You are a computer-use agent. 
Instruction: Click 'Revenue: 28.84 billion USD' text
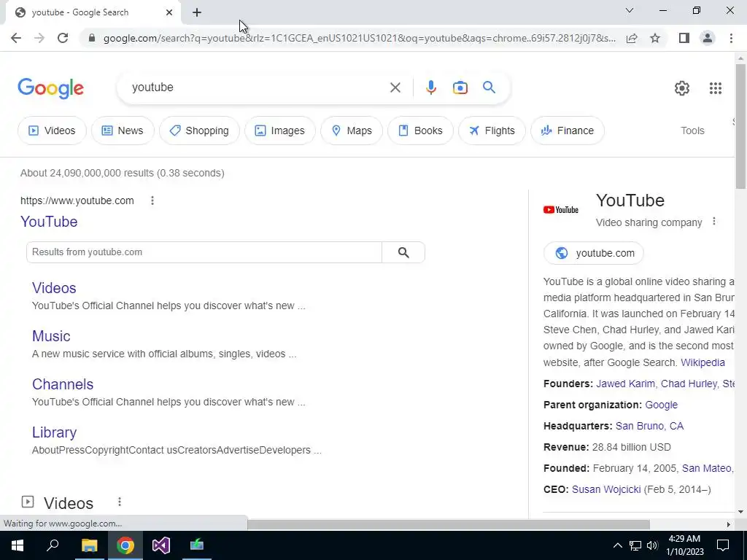607,447
